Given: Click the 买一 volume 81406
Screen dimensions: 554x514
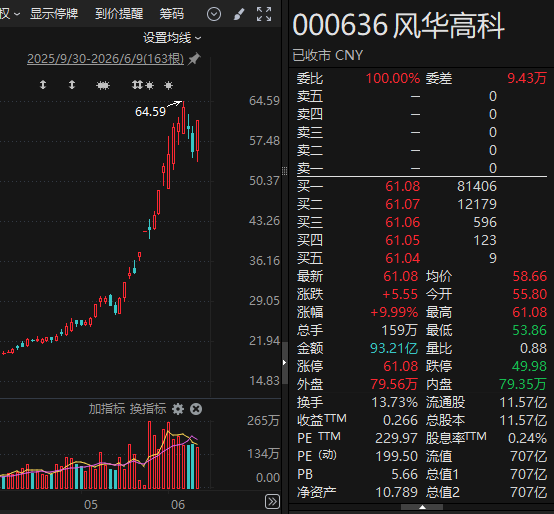Looking at the screenshot, I should [477, 186].
